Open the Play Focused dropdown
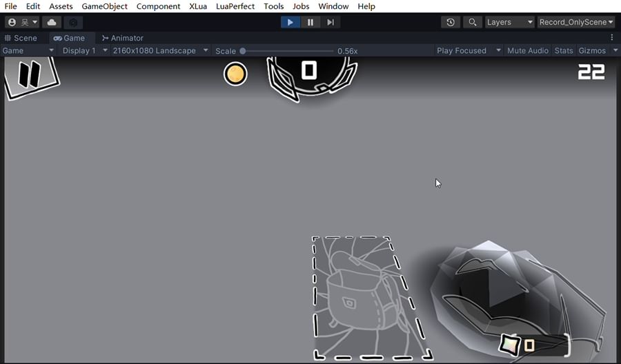Screen dimensions: 621x364 coord(469,50)
